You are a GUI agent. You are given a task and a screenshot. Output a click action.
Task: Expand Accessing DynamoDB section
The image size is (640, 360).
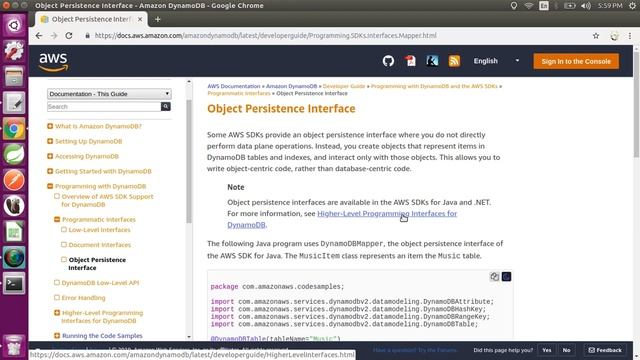click(50, 156)
